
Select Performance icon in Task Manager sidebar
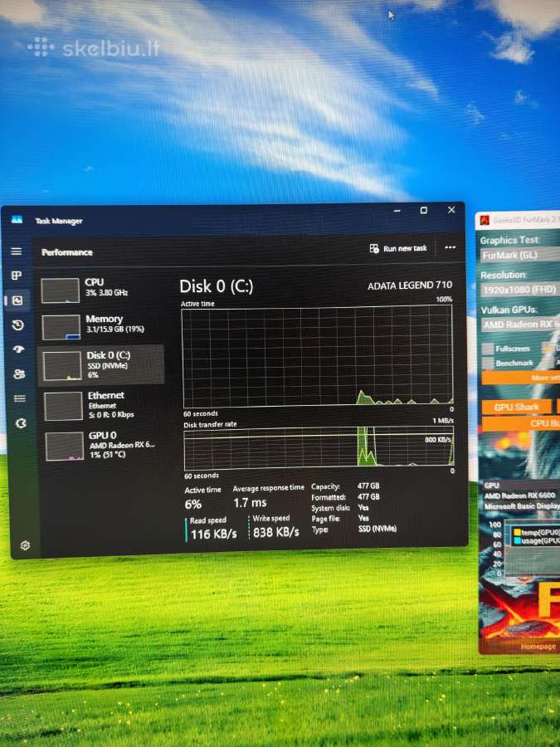(17, 300)
